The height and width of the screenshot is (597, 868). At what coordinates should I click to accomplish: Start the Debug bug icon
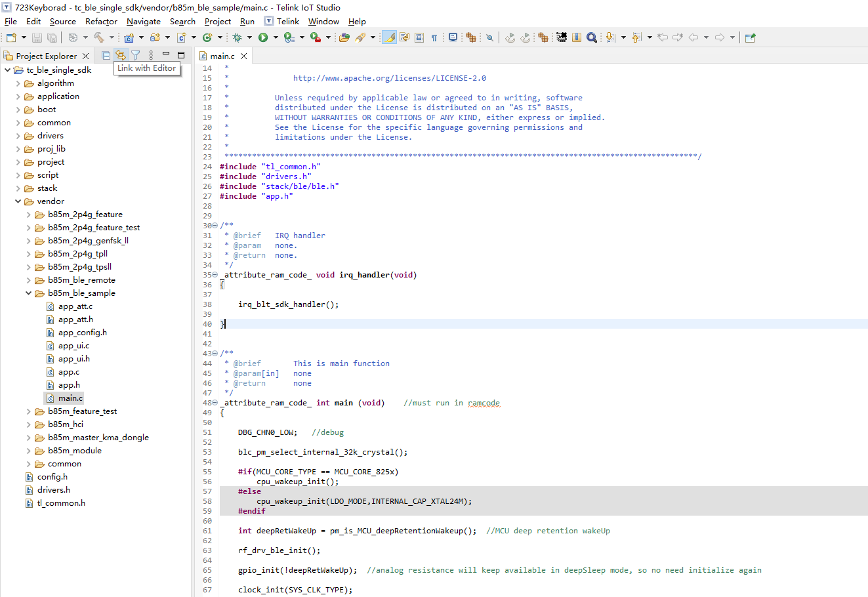click(x=237, y=37)
